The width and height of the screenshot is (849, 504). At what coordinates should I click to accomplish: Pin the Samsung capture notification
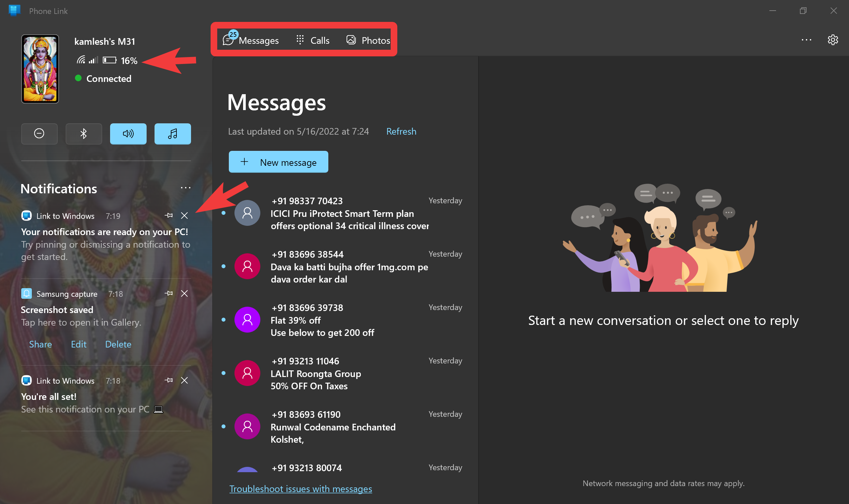pyautogui.click(x=169, y=293)
